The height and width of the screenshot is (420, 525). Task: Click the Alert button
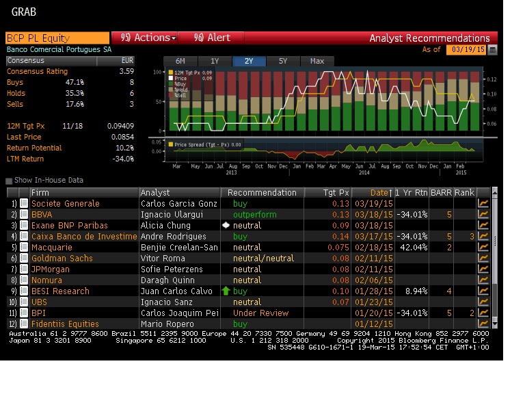pos(212,38)
